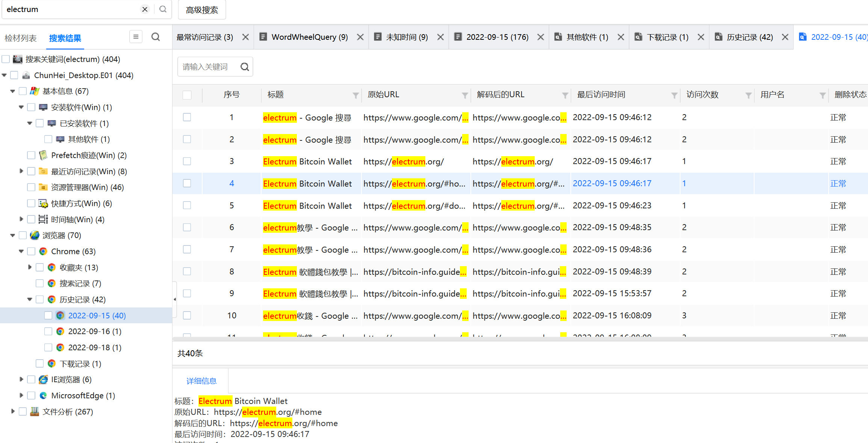
Task: Check the select-all box in table header
Action: [x=187, y=95]
